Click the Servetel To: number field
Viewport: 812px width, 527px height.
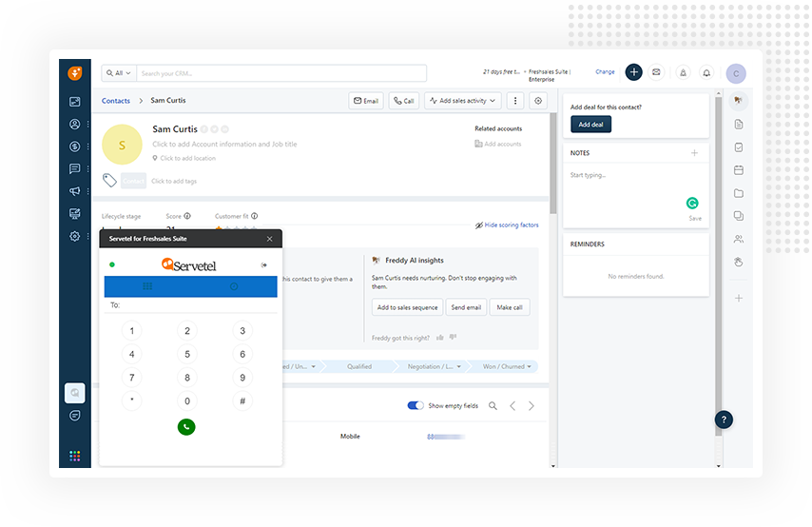click(190, 305)
